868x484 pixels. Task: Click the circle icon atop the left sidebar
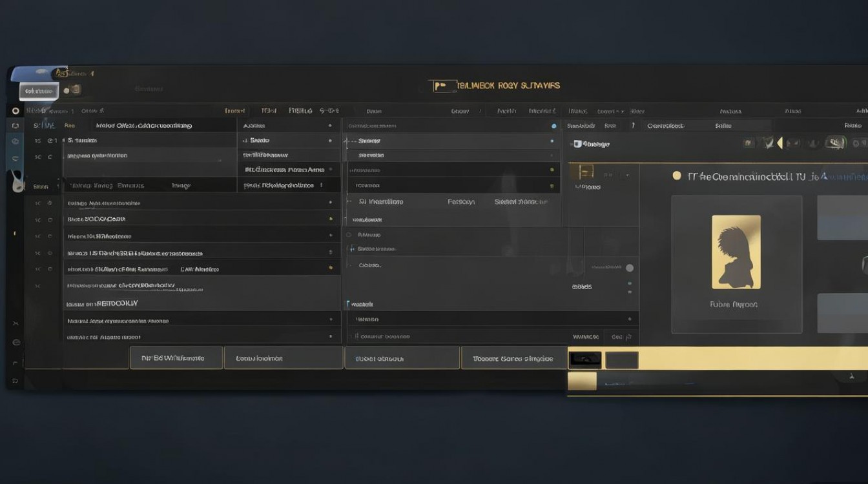click(15, 111)
